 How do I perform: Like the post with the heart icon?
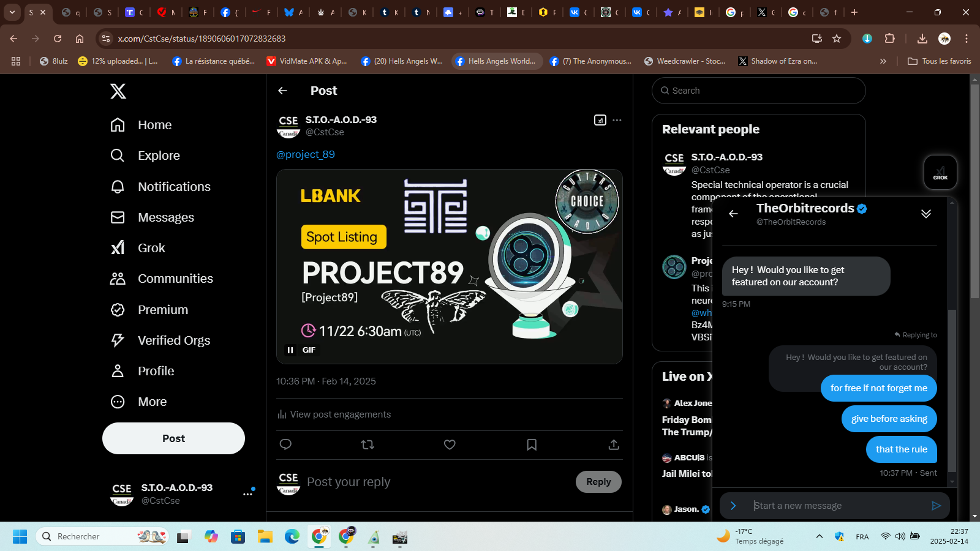click(450, 444)
